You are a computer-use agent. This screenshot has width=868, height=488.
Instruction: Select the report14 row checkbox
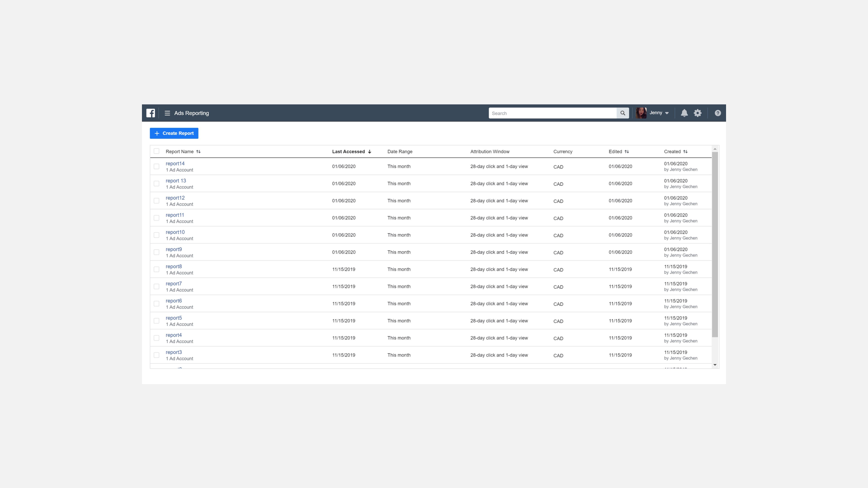(156, 167)
